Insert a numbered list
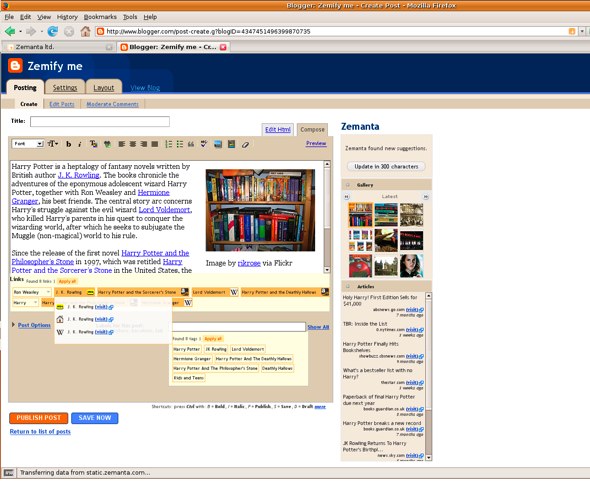This screenshot has height=489, width=590. tap(169, 144)
